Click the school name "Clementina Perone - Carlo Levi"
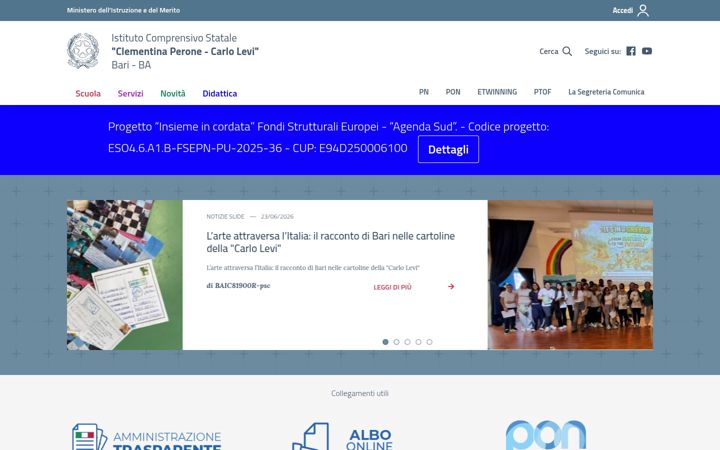The height and width of the screenshot is (450, 720). coord(185,51)
